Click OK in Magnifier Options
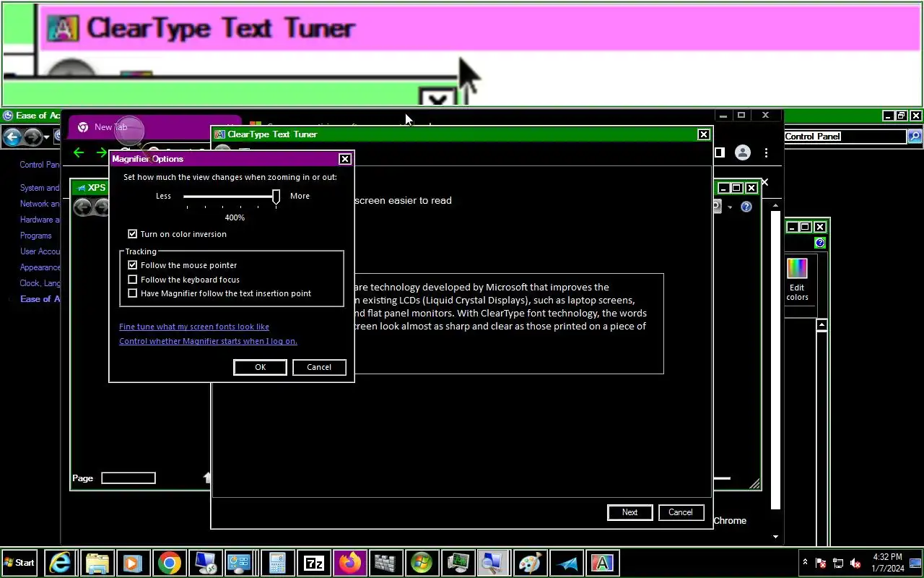The width and height of the screenshot is (924, 578). pyautogui.click(x=260, y=367)
